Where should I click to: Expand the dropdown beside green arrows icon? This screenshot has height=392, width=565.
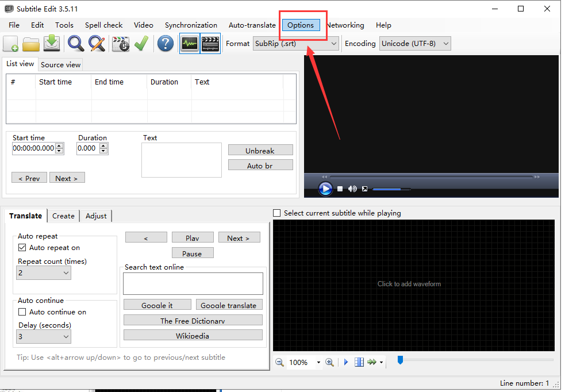pyautogui.click(x=381, y=363)
